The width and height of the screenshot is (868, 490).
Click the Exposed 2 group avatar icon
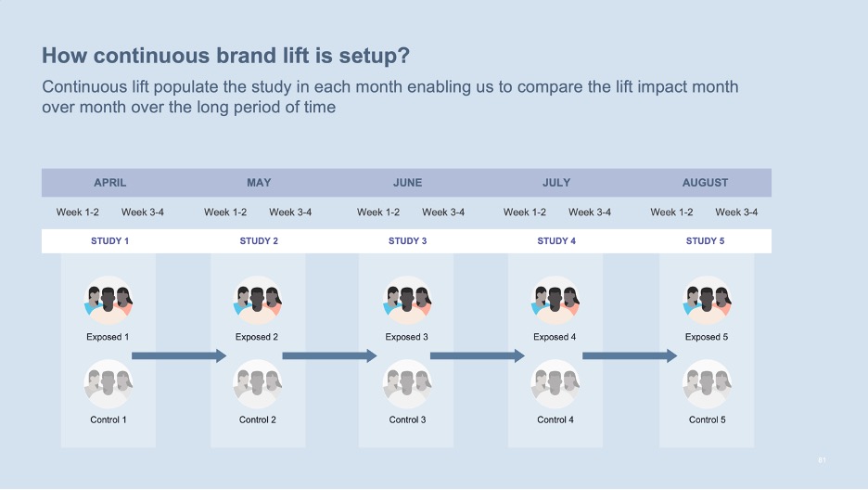258,301
